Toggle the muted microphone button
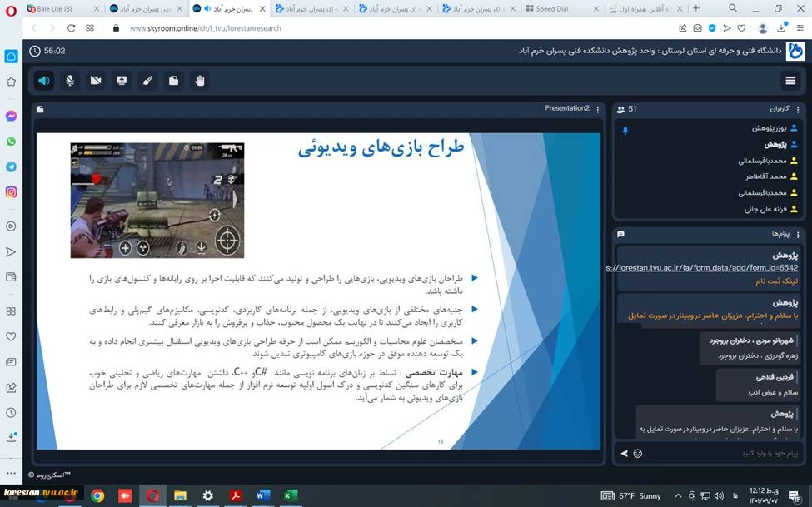Viewport: 812px width, 507px height. click(70, 81)
